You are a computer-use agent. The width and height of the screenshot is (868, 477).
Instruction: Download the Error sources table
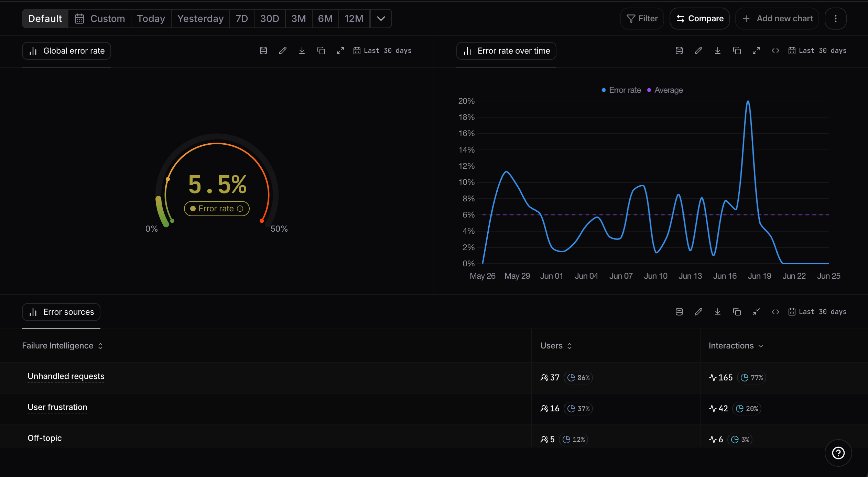pyautogui.click(x=718, y=312)
